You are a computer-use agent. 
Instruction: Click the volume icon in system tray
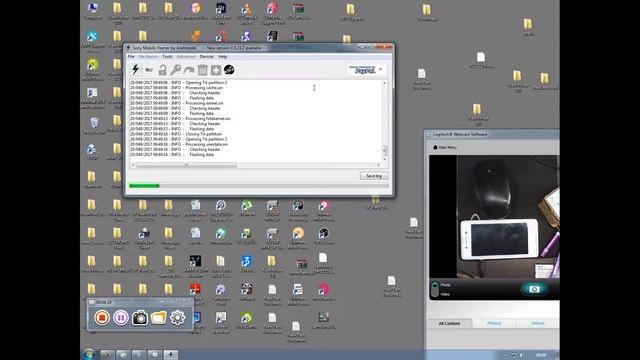click(x=522, y=356)
